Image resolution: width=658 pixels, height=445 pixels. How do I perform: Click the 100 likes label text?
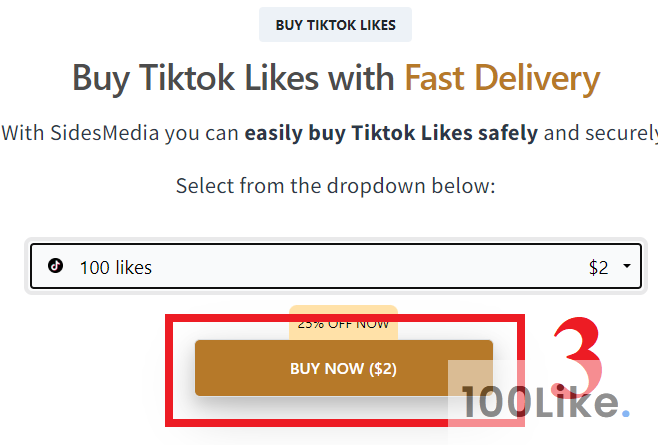tap(116, 267)
